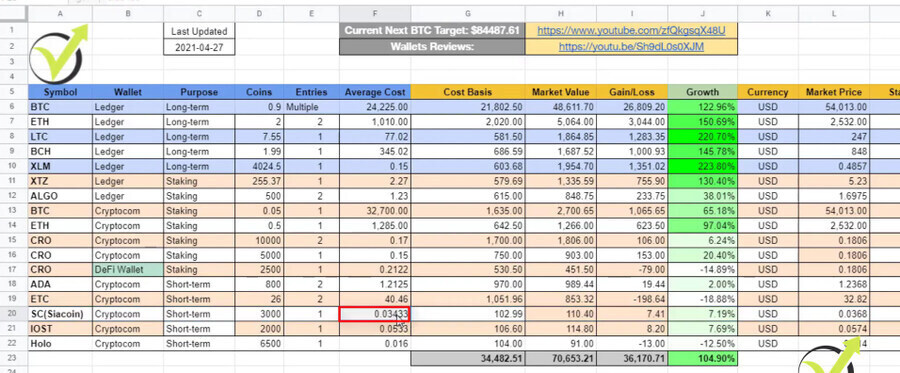Select column J header

pos(703,13)
